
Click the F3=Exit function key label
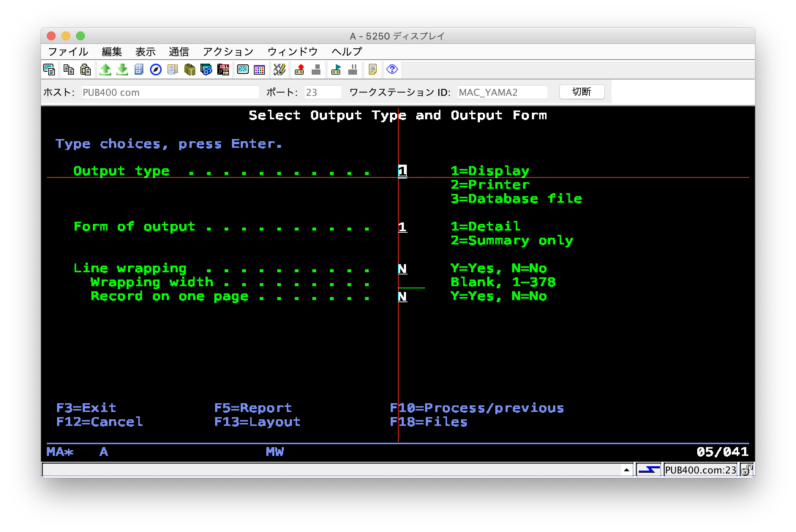tap(86, 408)
